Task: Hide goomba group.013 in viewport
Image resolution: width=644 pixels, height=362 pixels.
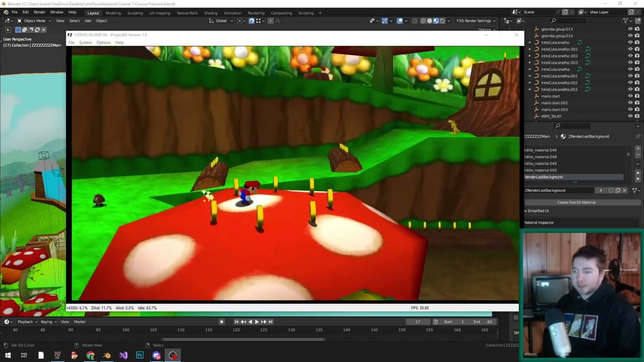Action: (630, 29)
